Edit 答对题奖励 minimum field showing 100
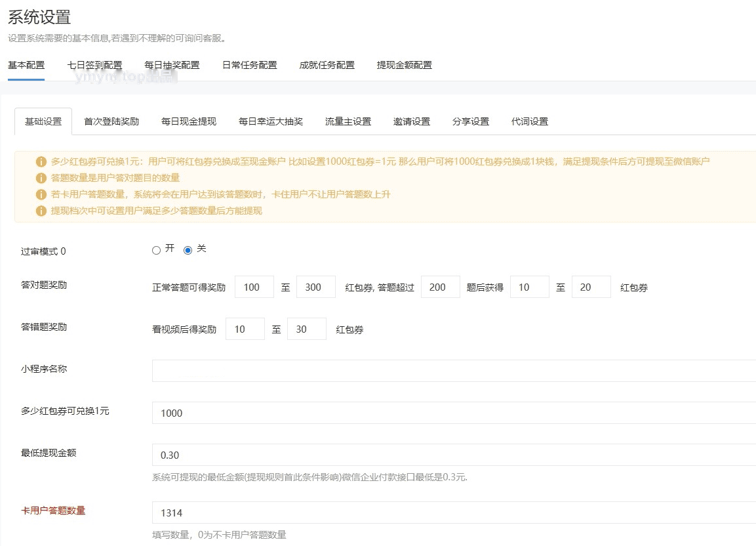 click(254, 287)
